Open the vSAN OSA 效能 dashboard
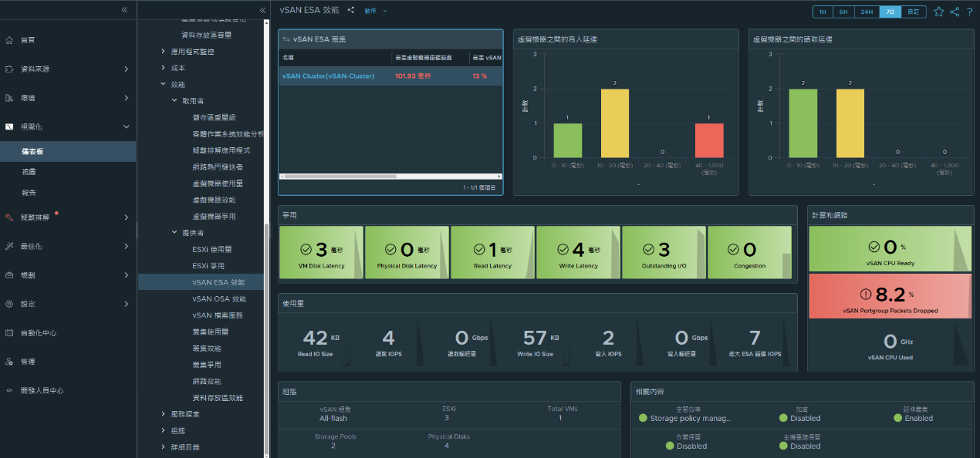 [219, 299]
